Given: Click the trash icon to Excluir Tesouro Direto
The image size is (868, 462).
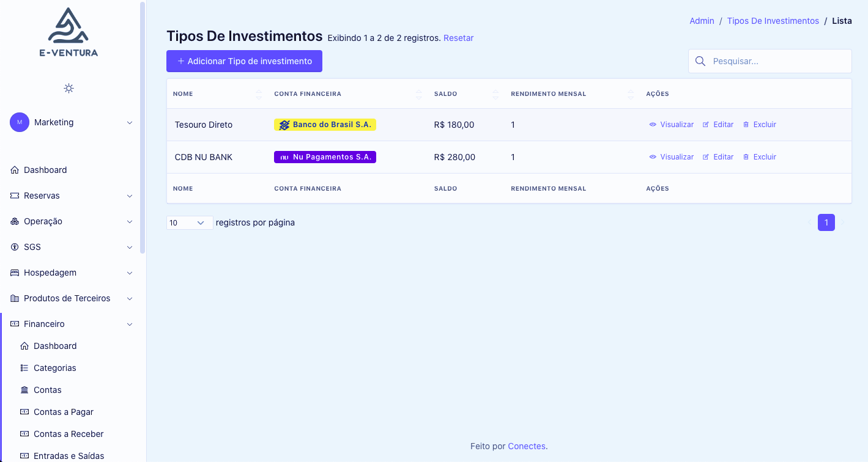Looking at the screenshot, I should point(745,124).
